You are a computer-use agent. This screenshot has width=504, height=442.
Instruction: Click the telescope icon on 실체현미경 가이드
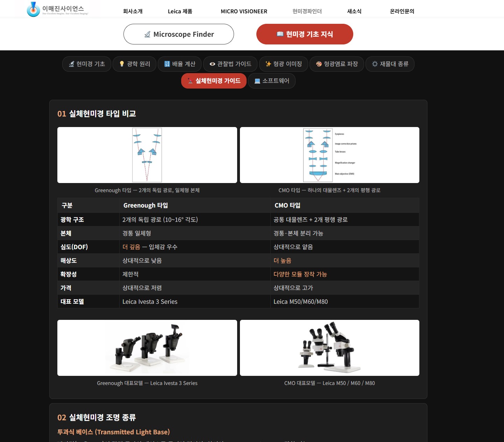[x=190, y=81]
